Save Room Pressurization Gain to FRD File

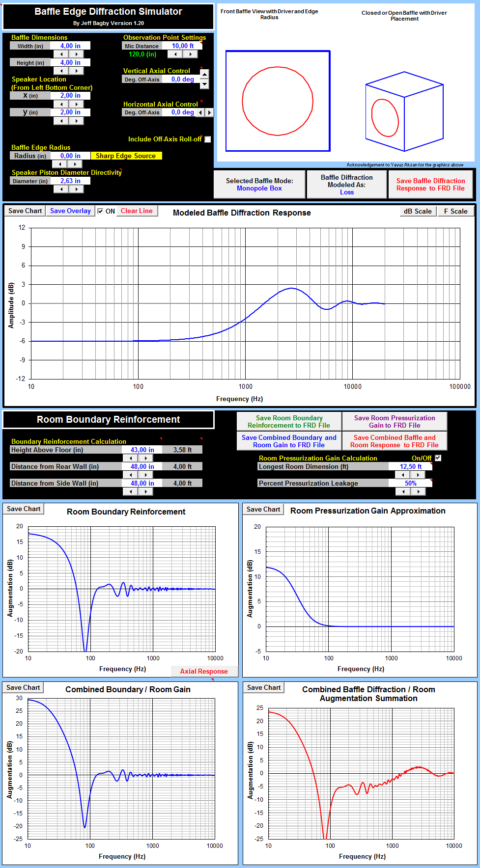click(395, 422)
